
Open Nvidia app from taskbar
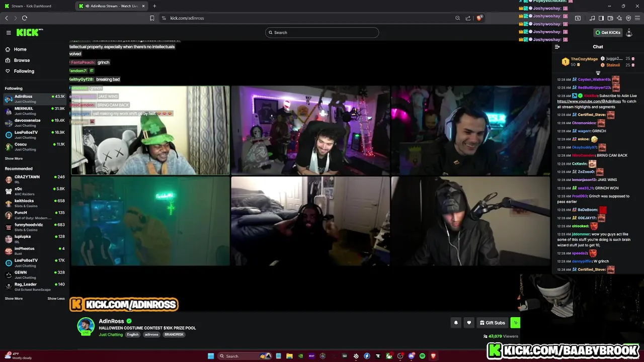300,356
